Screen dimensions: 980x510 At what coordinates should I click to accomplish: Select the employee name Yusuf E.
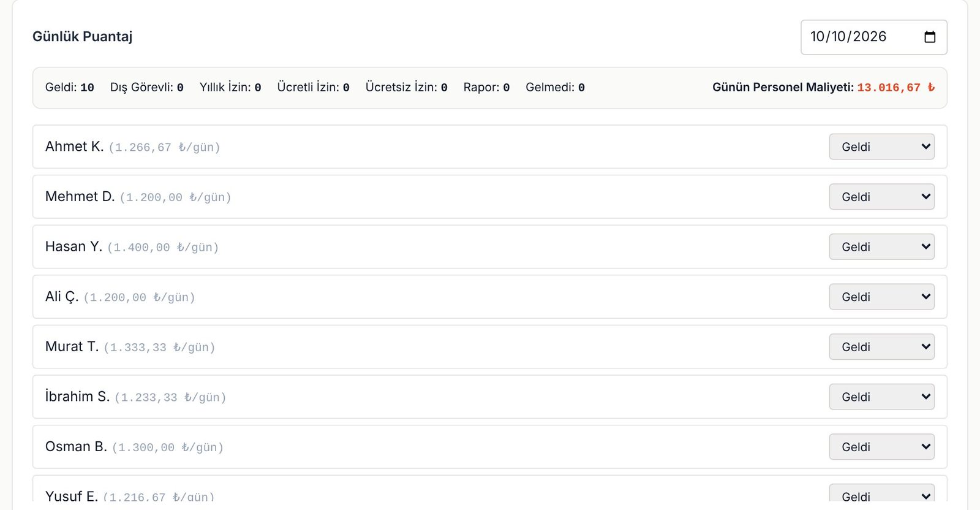click(x=72, y=497)
